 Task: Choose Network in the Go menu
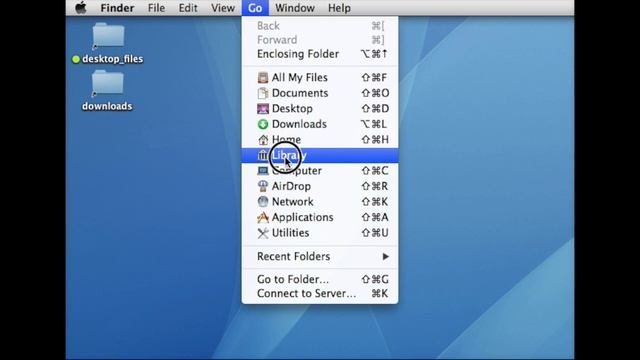[320, 202]
